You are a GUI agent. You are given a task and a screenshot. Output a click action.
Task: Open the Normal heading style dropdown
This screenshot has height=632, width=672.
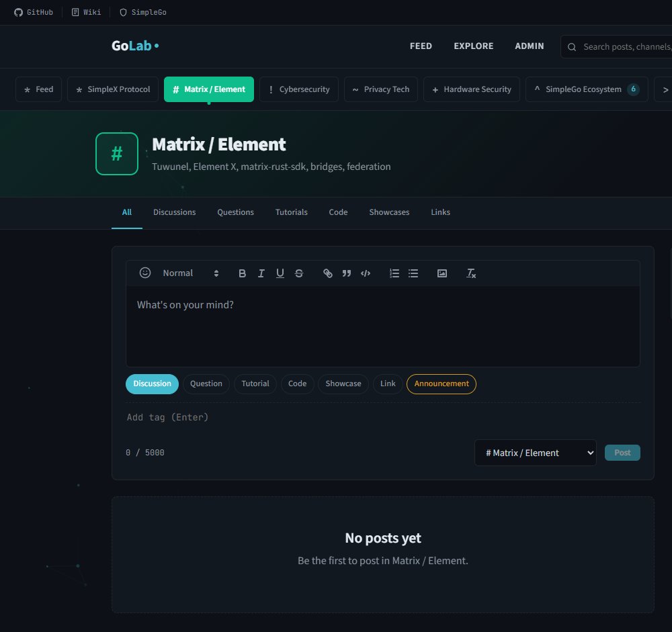click(x=191, y=273)
